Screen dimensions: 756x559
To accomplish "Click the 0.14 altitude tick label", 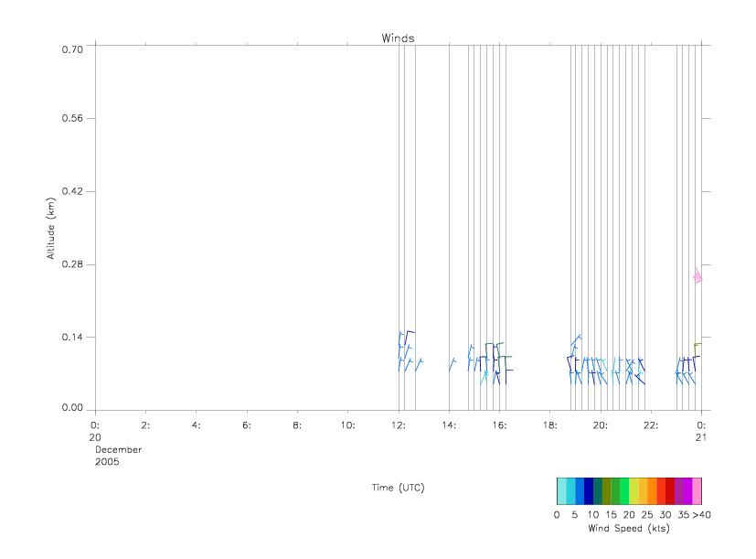I will pyautogui.click(x=72, y=337).
